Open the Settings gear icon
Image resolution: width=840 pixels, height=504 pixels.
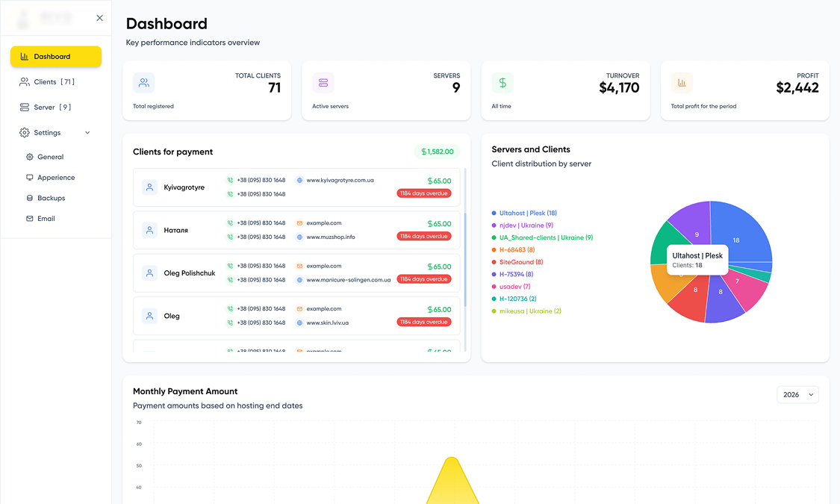[x=23, y=132]
